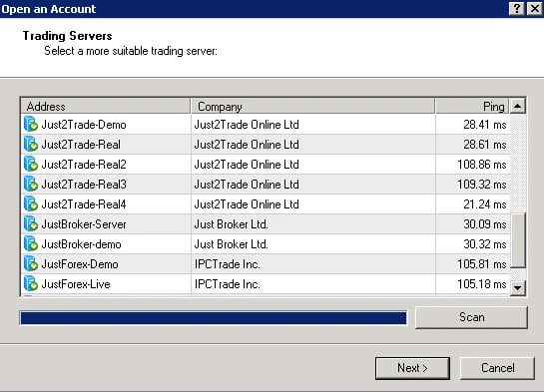Image resolution: width=544 pixels, height=392 pixels.
Task: Select the JustBroker-Server address
Action: tap(84, 224)
